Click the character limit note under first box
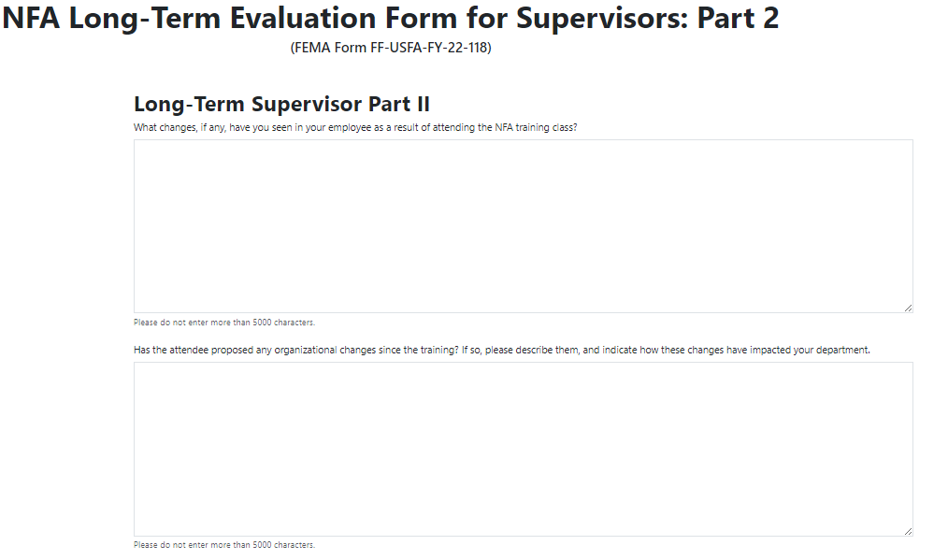This screenshot has height=560, width=948. 224,323
